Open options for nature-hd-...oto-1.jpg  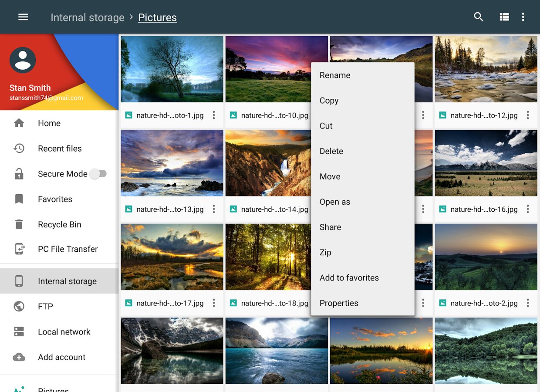click(x=214, y=115)
